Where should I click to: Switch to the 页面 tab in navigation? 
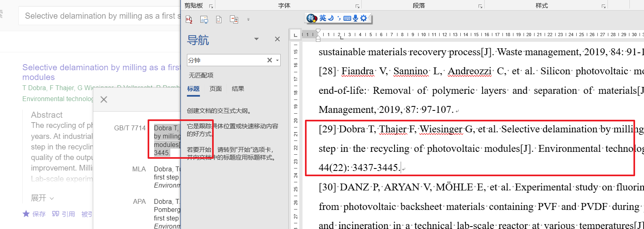[215, 89]
